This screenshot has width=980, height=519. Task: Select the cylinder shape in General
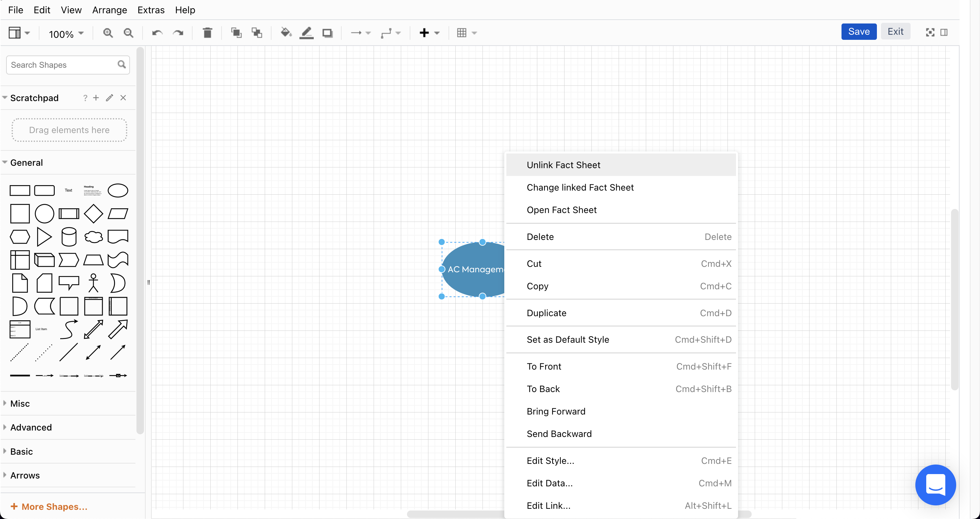click(69, 237)
